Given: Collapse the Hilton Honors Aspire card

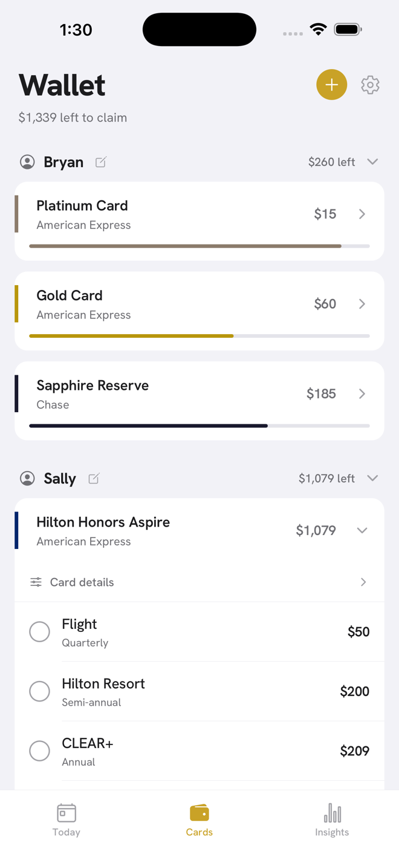Looking at the screenshot, I should click(362, 531).
